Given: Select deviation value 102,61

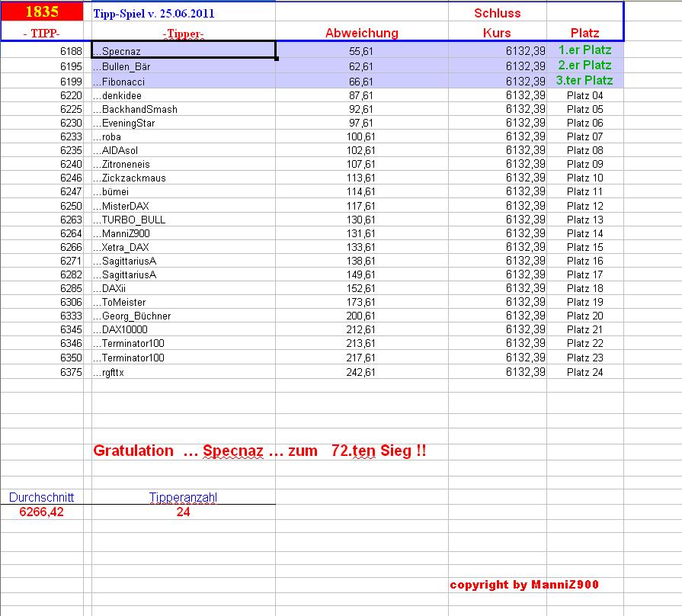Looking at the screenshot, I should click(x=360, y=150).
